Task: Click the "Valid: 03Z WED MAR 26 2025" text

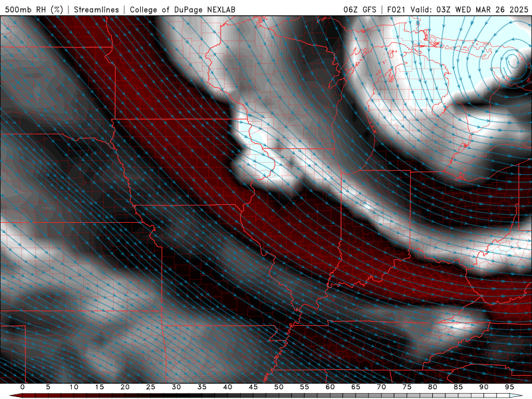Action: [x=469, y=9]
